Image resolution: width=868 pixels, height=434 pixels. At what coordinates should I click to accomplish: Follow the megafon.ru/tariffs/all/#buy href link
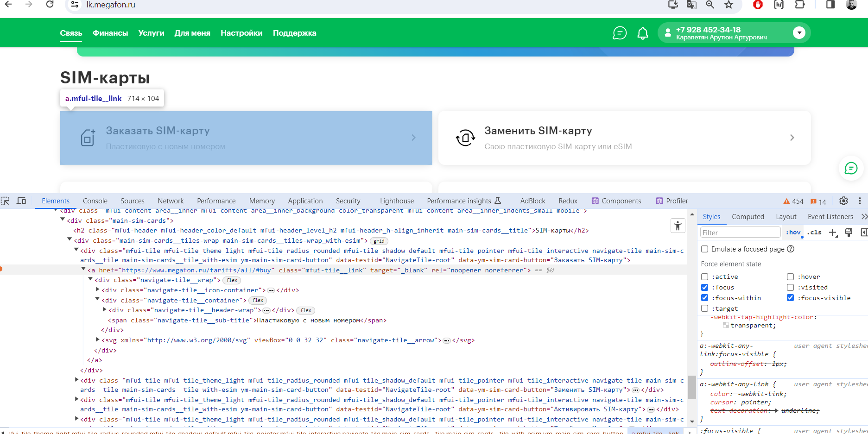(196, 270)
